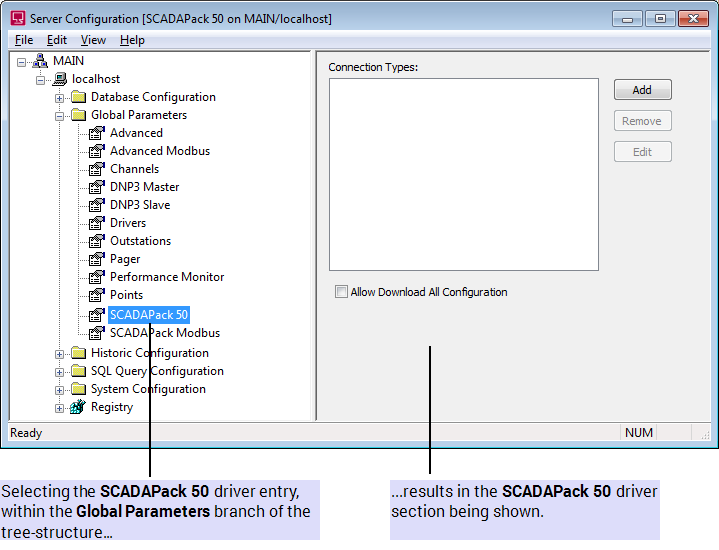Select Performance Monitor in the tree
The image size is (719, 550).
tap(166, 277)
